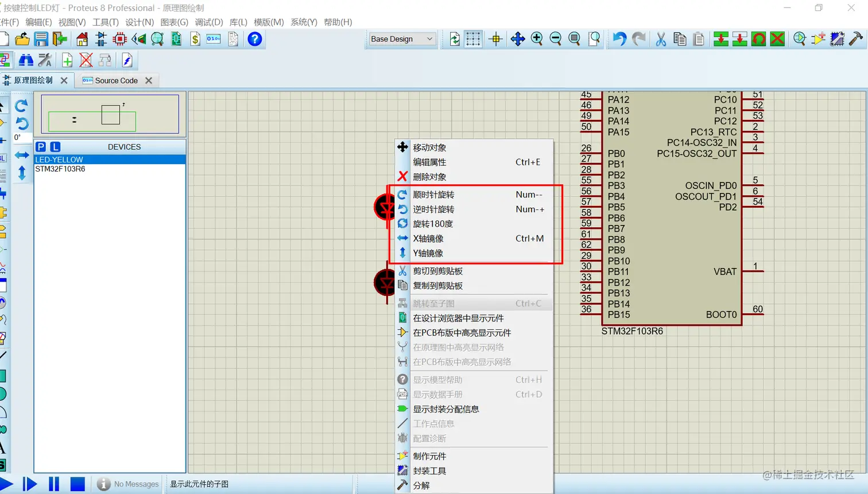Click the Zoom Out magnifier
This screenshot has height=494, width=868.
pos(556,39)
